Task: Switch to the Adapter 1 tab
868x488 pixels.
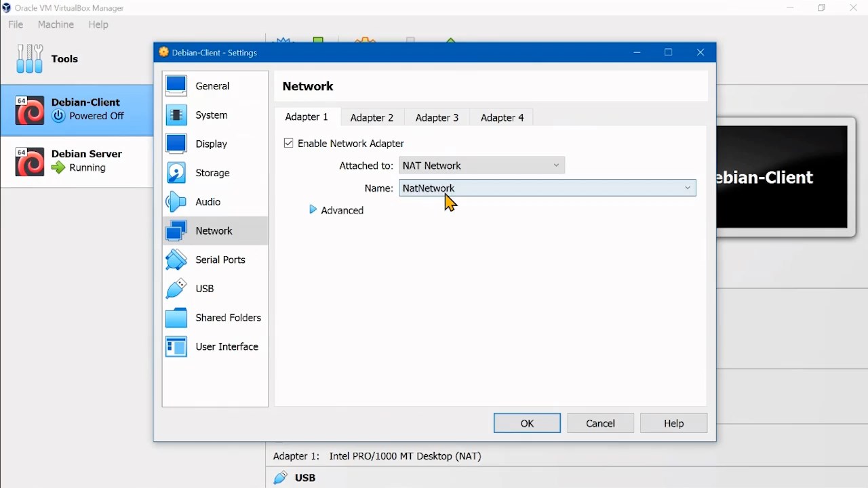Action: point(307,117)
